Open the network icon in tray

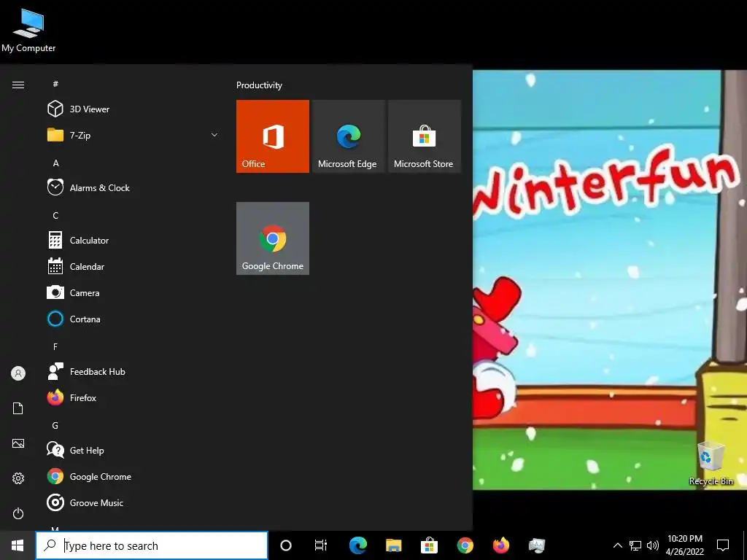click(x=635, y=545)
